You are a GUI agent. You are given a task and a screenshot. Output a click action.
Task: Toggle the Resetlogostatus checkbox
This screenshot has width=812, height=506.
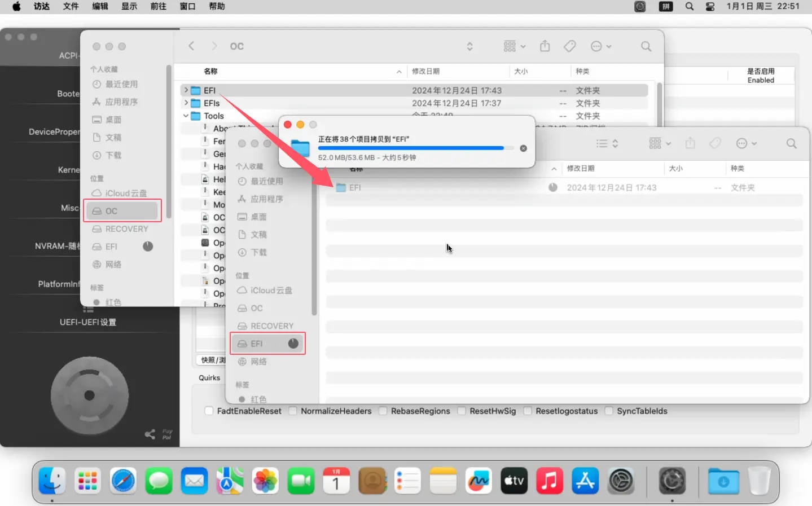coord(528,411)
